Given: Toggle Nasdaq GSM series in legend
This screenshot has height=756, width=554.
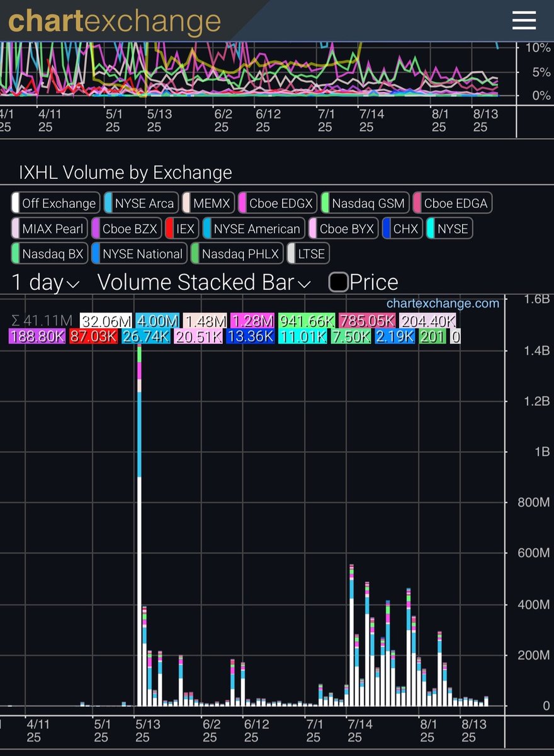Looking at the screenshot, I should [x=365, y=203].
